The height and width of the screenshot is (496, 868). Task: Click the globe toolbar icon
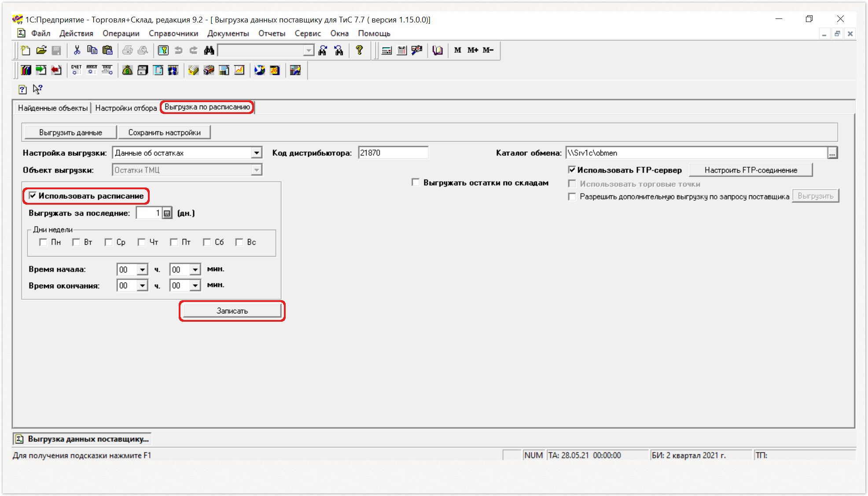pos(260,70)
